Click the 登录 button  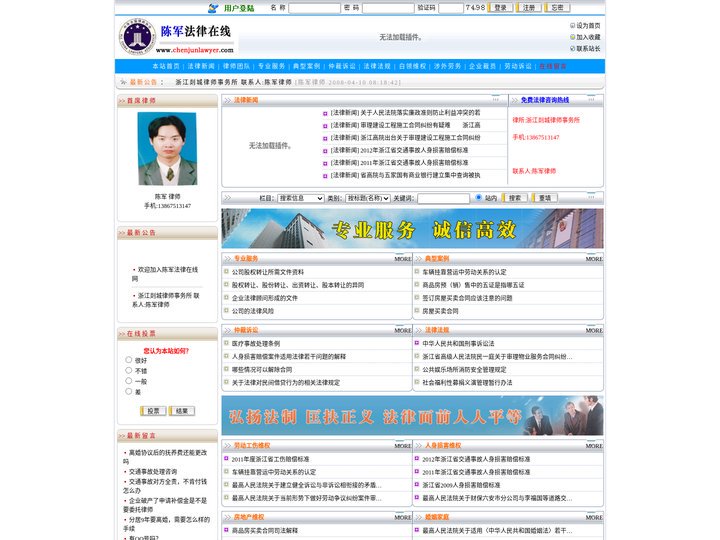coord(501,8)
